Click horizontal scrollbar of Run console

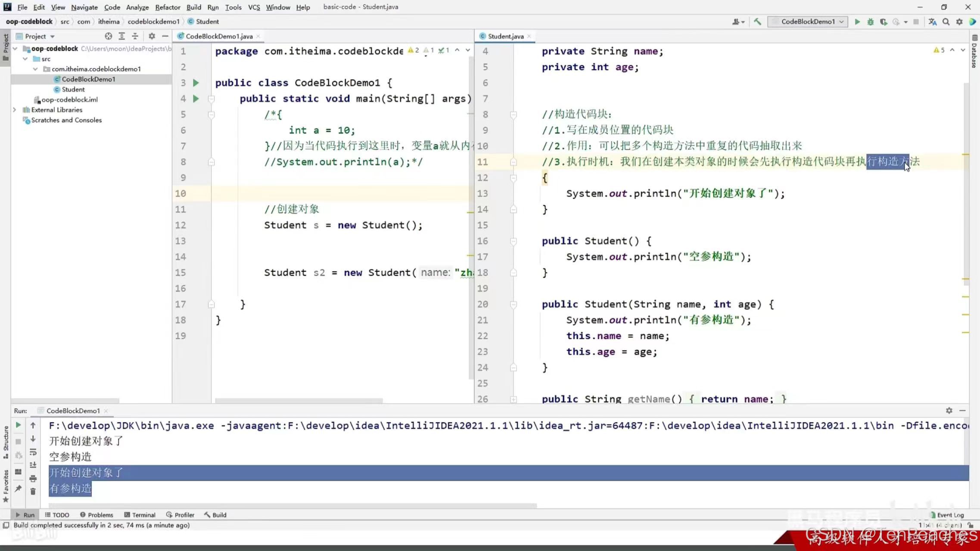(293, 505)
